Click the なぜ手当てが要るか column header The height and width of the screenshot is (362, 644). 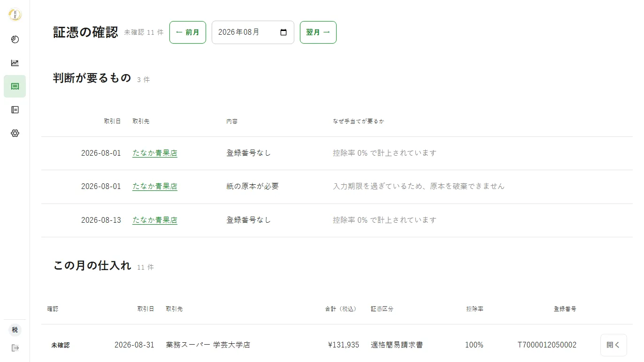[x=359, y=121]
